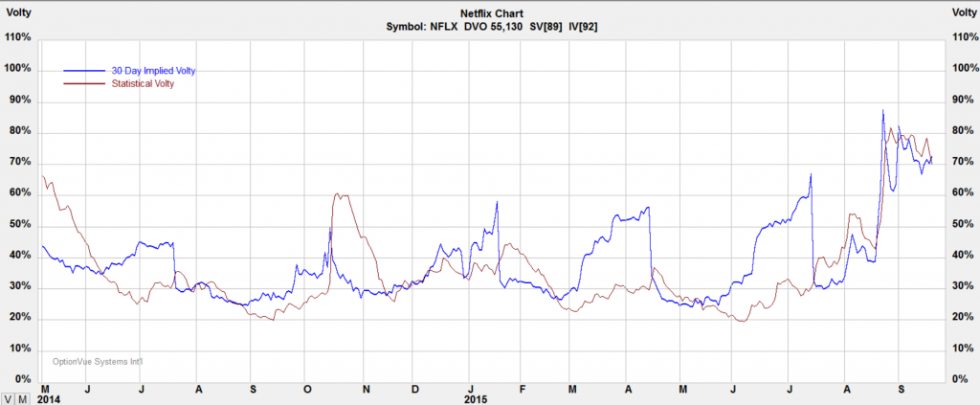The image size is (980, 405).
Task: Click the 110% label on right axis
Action: [964, 37]
